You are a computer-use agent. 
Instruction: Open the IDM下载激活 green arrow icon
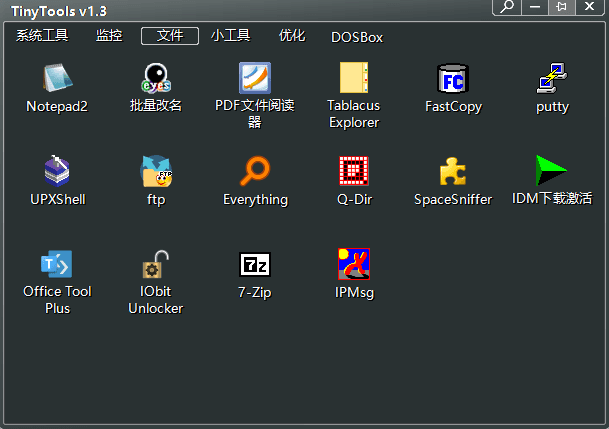[x=552, y=170]
